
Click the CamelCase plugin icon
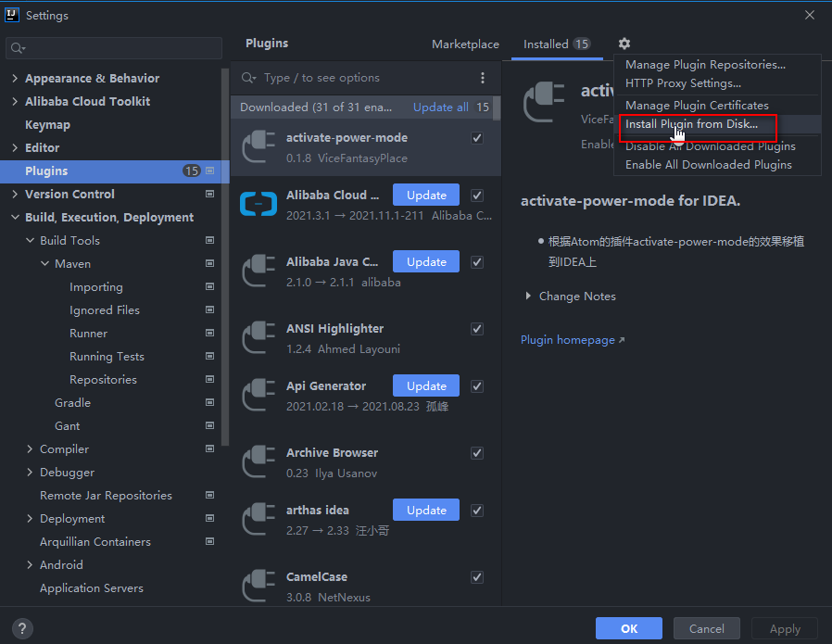pyautogui.click(x=258, y=587)
